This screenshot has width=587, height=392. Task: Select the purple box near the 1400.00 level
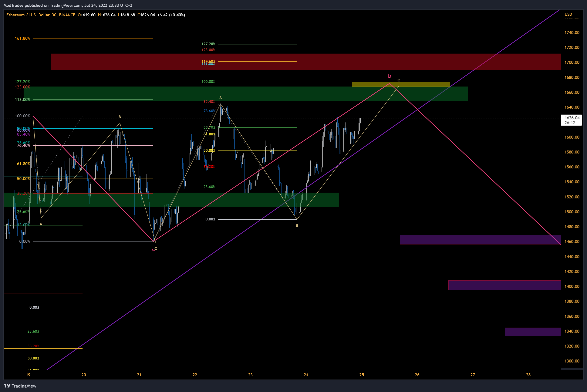click(504, 285)
